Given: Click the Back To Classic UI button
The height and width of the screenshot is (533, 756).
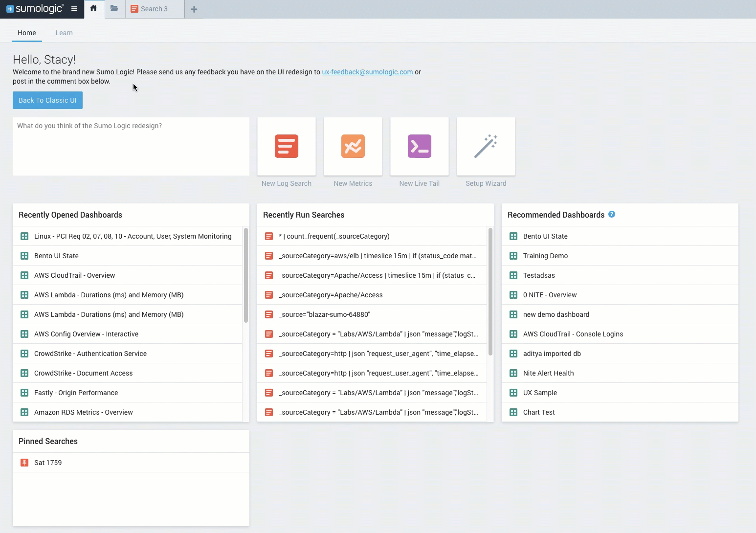Looking at the screenshot, I should (47, 100).
